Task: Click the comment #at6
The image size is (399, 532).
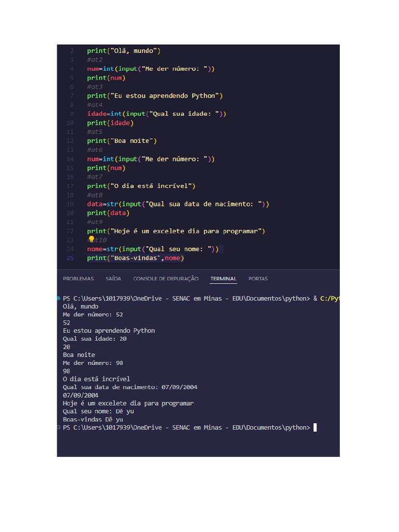Action: (95, 150)
